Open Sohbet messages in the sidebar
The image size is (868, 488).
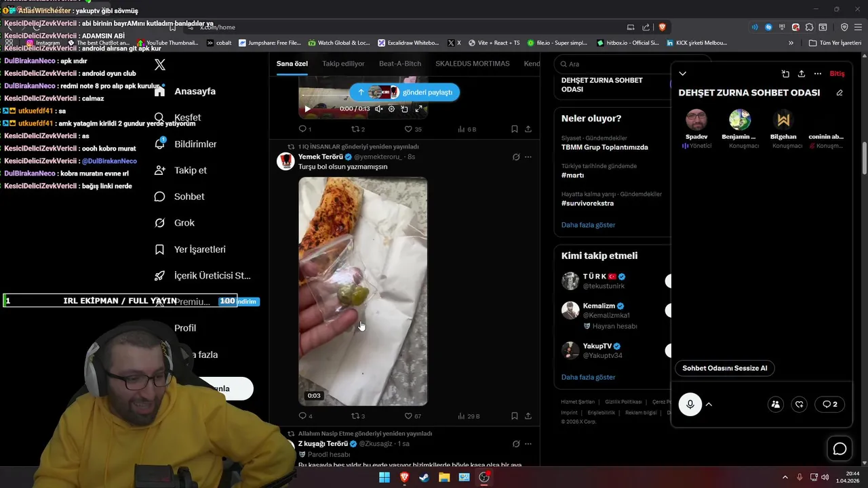click(179, 197)
